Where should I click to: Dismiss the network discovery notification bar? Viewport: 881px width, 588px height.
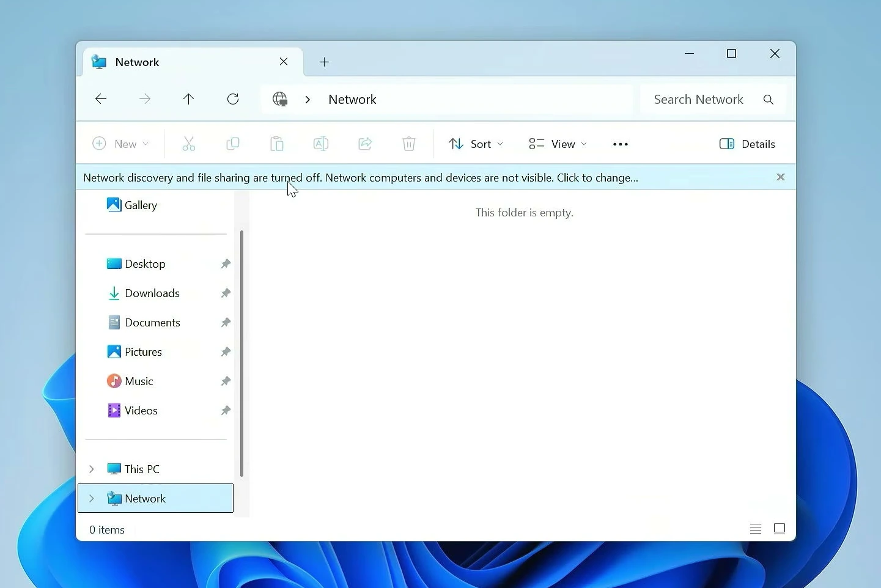(x=781, y=177)
